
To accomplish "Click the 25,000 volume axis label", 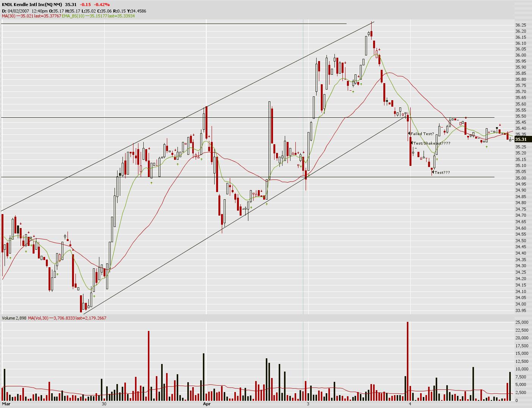I will coord(522,322).
